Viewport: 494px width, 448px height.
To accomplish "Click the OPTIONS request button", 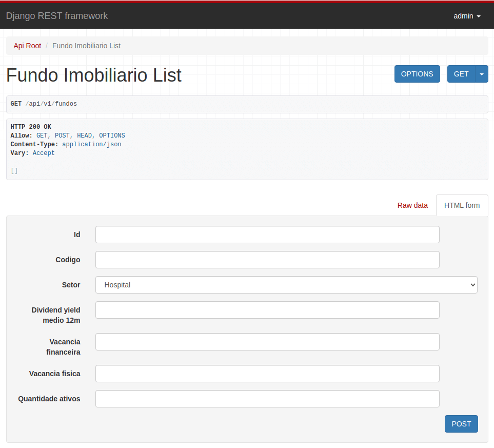I will [417, 74].
